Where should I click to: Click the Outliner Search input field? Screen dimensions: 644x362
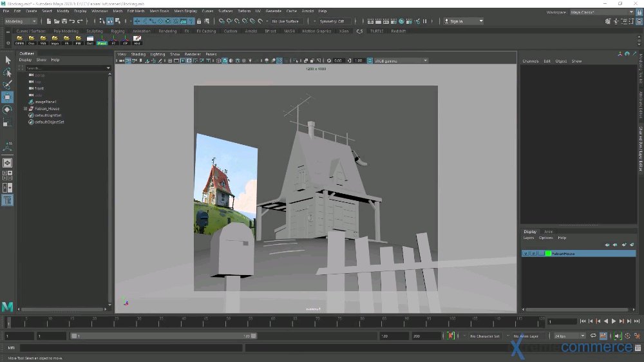(x=65, y=68)
